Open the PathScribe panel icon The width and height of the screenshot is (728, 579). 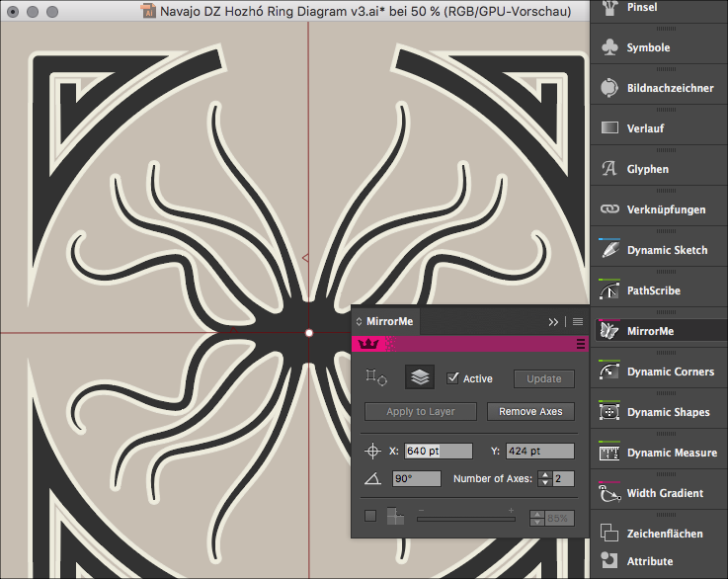tap(609, 289)
